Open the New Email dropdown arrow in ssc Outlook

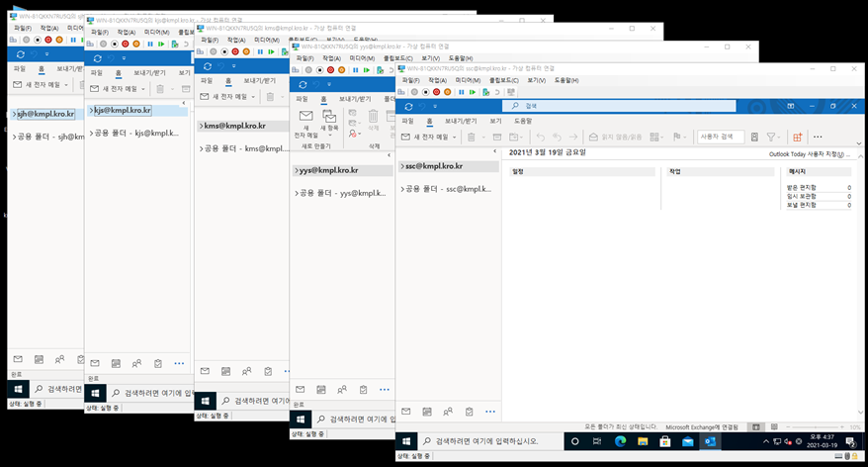click(455, 137)
